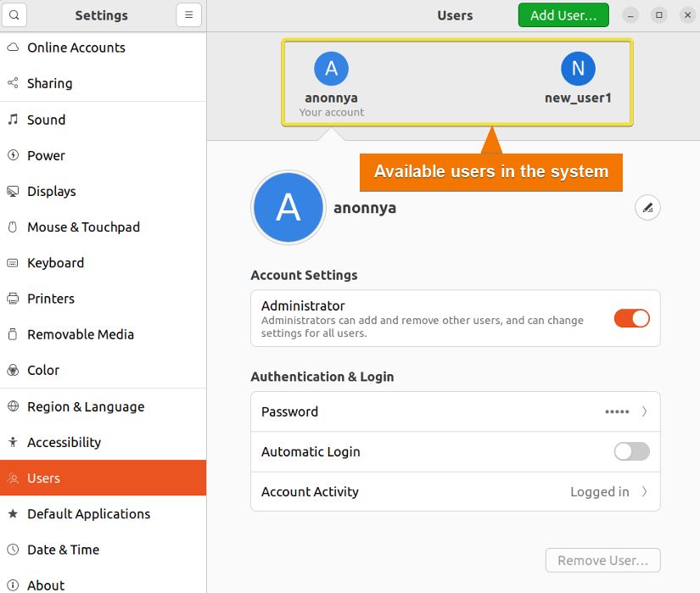Open Displays settings panel
The image size is (700, 593).
pyautogui.click(x=104, y=191)
